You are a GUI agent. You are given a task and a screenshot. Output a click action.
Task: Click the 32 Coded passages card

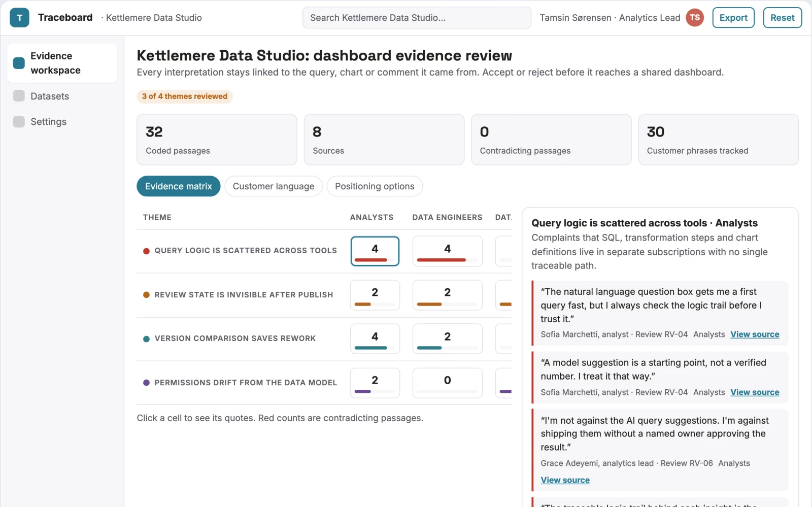tap(217, 140)
